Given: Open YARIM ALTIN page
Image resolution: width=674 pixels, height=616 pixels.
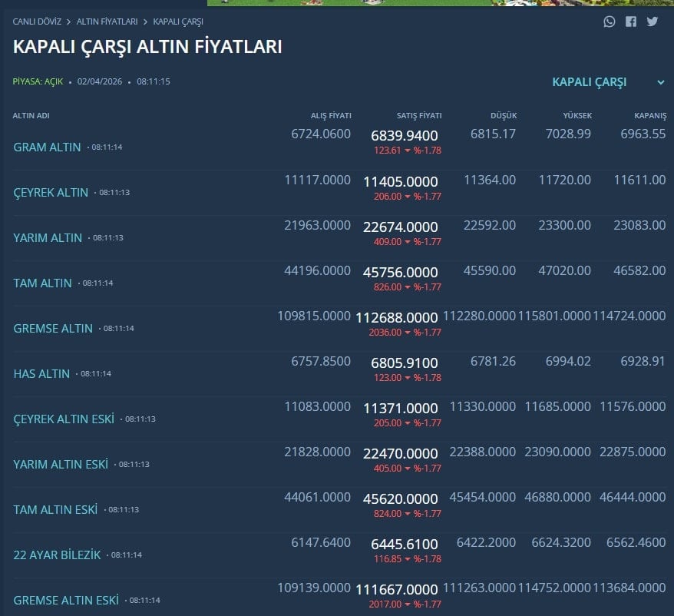Looking at the screenshot, I should click(x=48, y=237).
